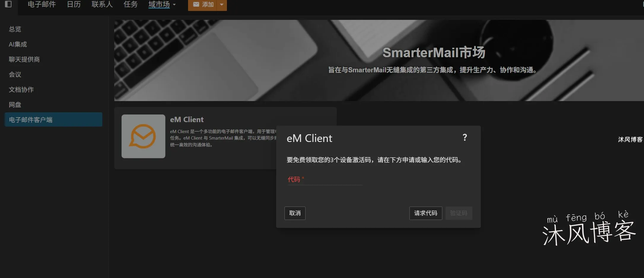Expand the 添加 button dropdown arrow
Viewport: 644px width, 278px height.
222,5
